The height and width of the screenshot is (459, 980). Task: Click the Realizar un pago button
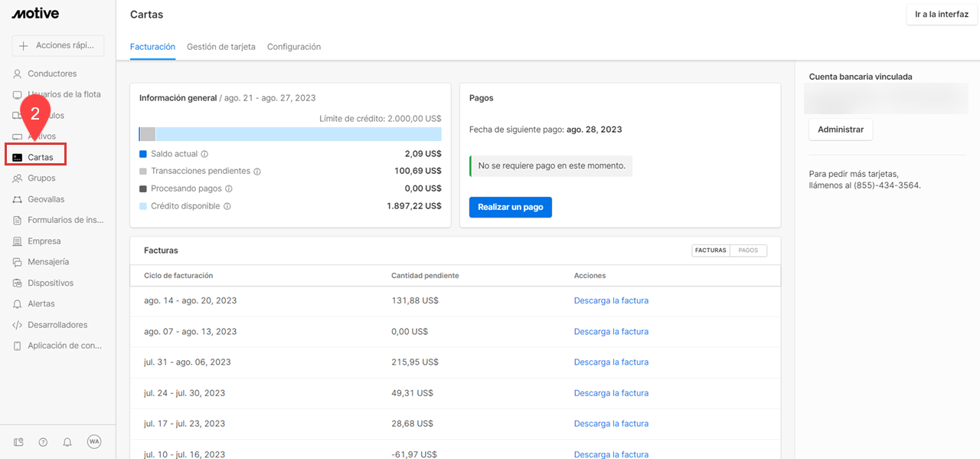tap(510, 207)
